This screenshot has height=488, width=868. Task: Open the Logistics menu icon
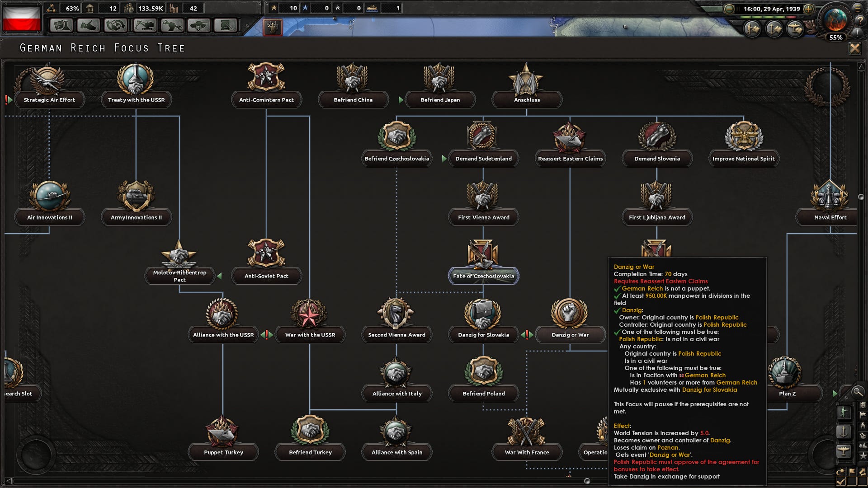[225, 26]
